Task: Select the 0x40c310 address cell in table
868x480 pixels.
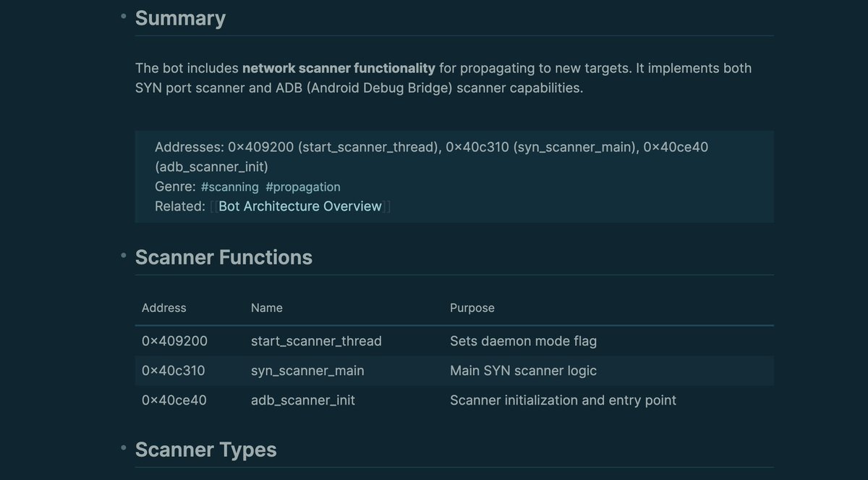Action: pyautogui.click(x=174, y=371)
